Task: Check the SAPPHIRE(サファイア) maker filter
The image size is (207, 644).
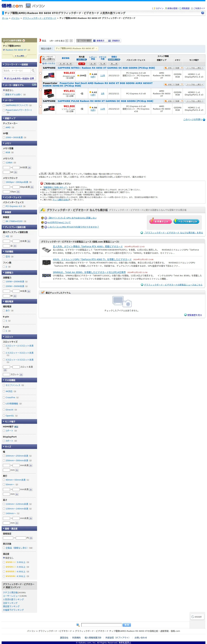Action: [4, 105]
